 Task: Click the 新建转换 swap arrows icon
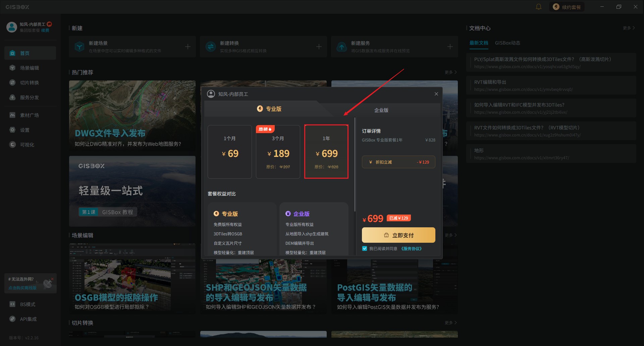211,47
